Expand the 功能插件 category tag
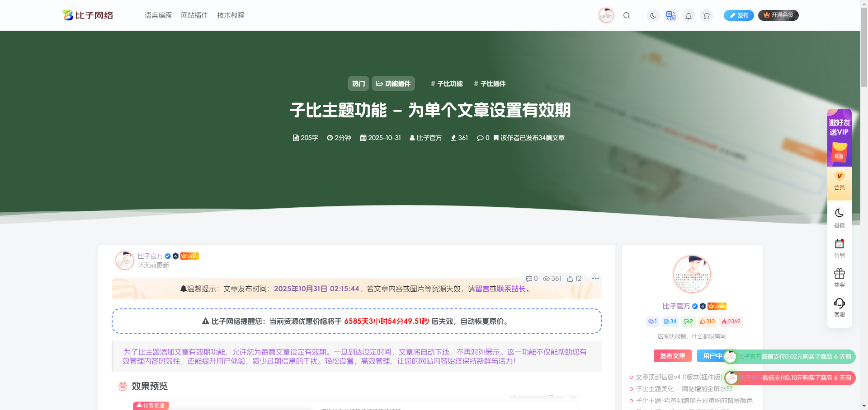The image size is (868, 410). coord(393,84)
